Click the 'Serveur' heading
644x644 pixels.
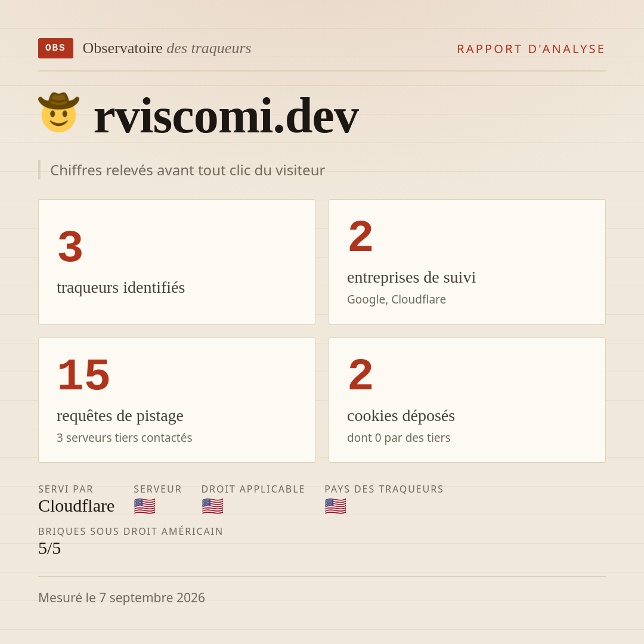click(157, 489)
